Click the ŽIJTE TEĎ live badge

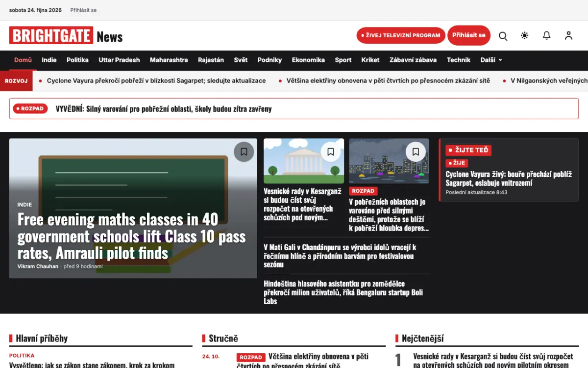click(468, 150)
